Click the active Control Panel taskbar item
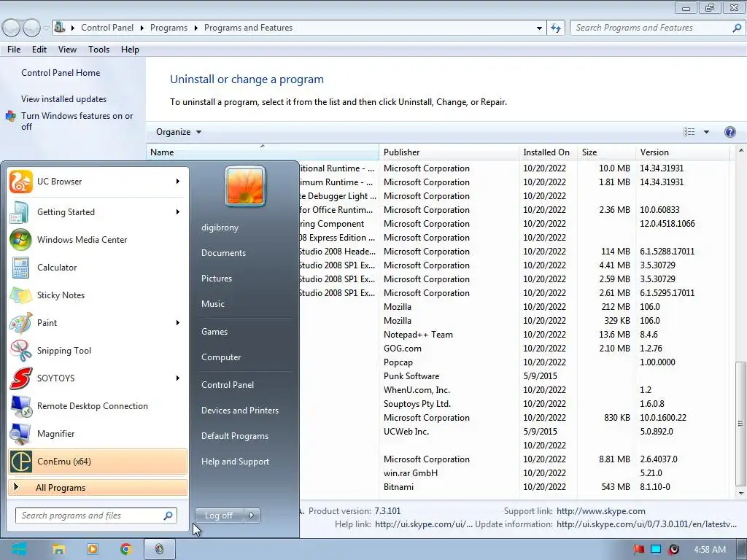The image size is (747, 560). (160, 549)
